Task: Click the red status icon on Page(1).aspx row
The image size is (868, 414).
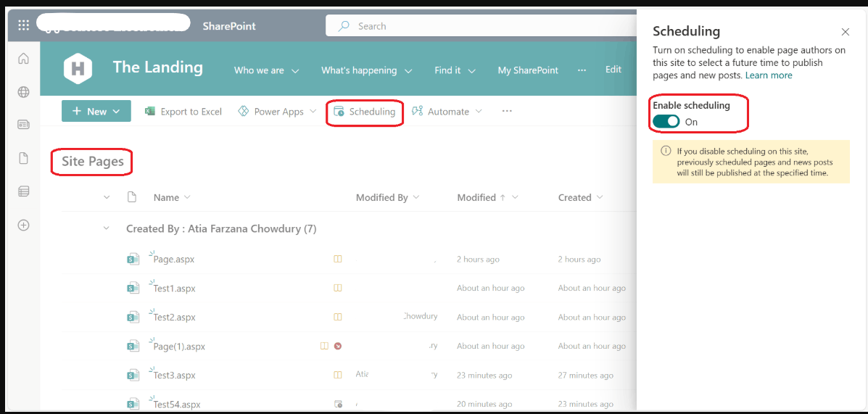Action: point(338,346)
